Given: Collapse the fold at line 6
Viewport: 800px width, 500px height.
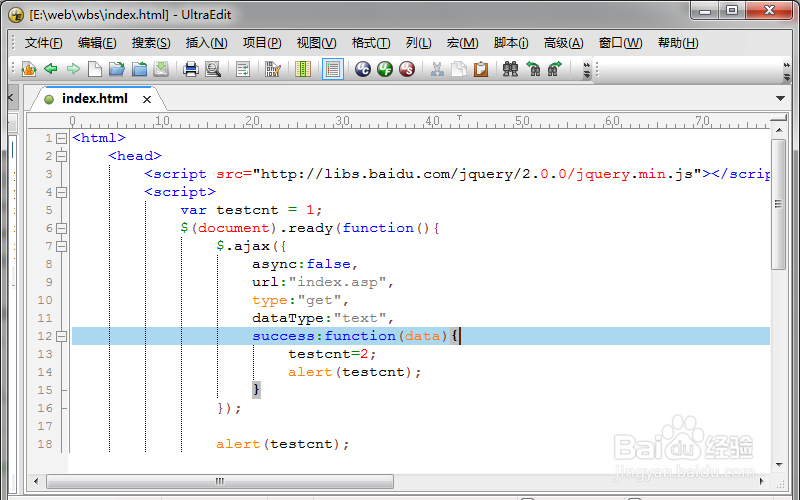Looking at the screenshot, I should 61,228.
